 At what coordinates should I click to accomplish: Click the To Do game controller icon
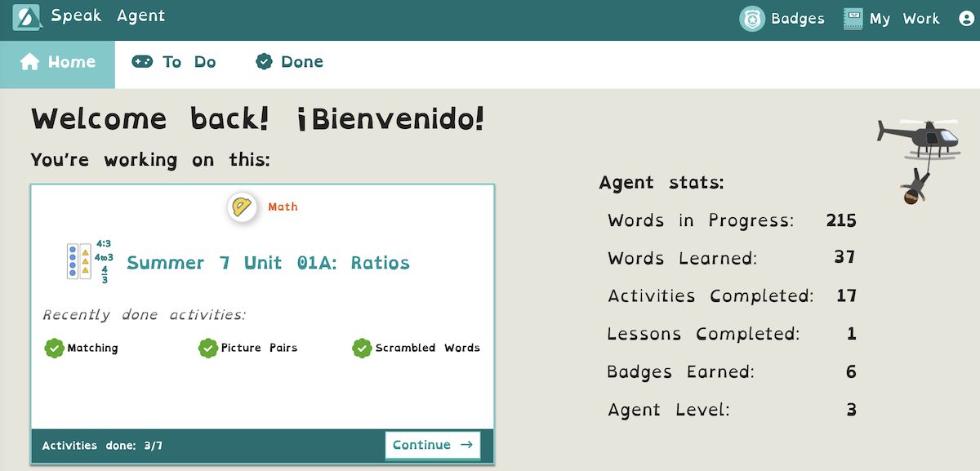(x=142, y=62)
